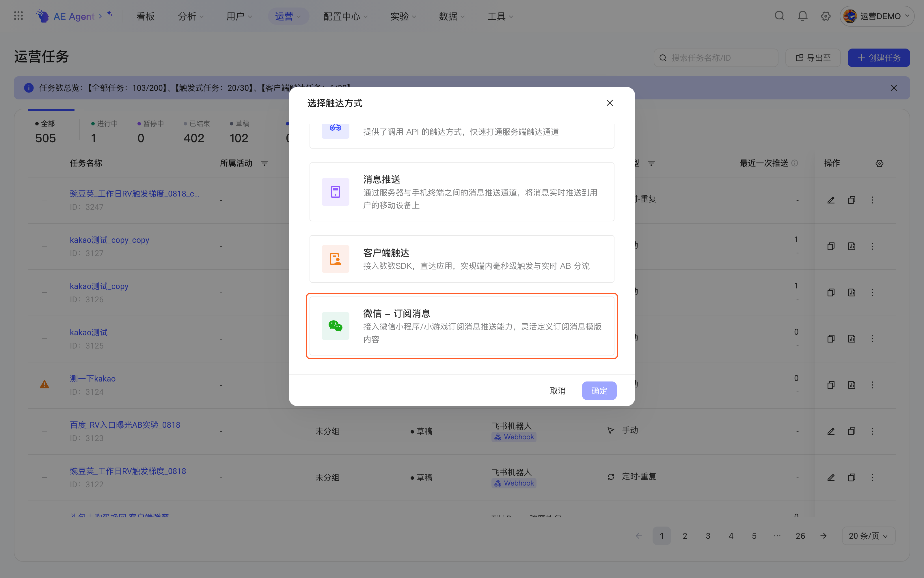Viewport: 924px width, 578px height.
Task: Open the global search icon
Action: point(779,16)
